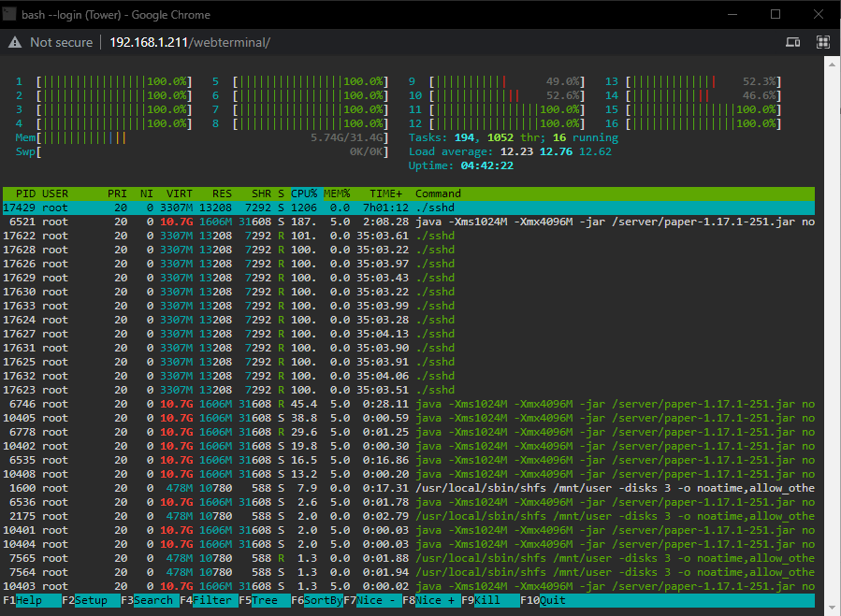
Task: Activate F3 Search in htop
Action: (x=151, y=600)
